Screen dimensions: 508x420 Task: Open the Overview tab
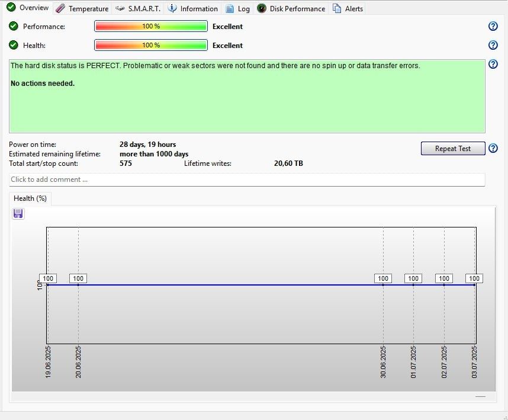coord(28,8)
